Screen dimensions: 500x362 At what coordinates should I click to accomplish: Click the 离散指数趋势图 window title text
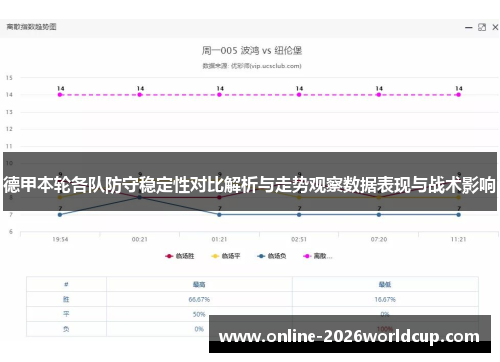[x=31, y=27]
